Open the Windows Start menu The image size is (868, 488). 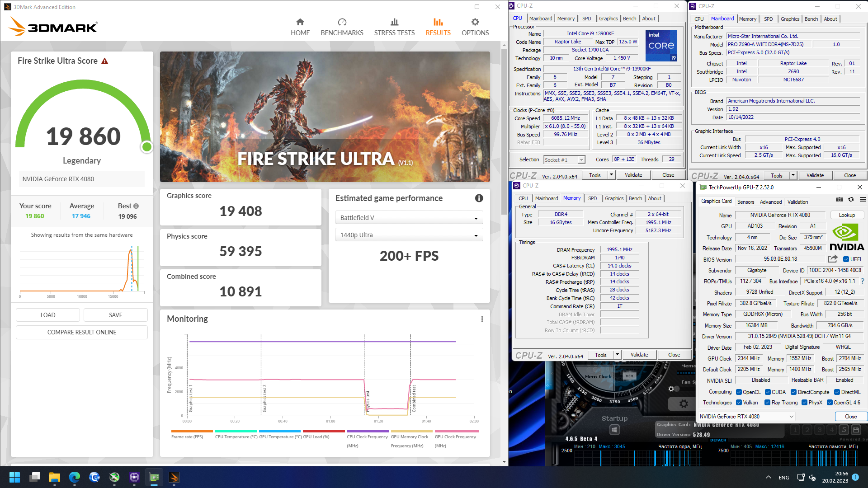coord(14,477)
